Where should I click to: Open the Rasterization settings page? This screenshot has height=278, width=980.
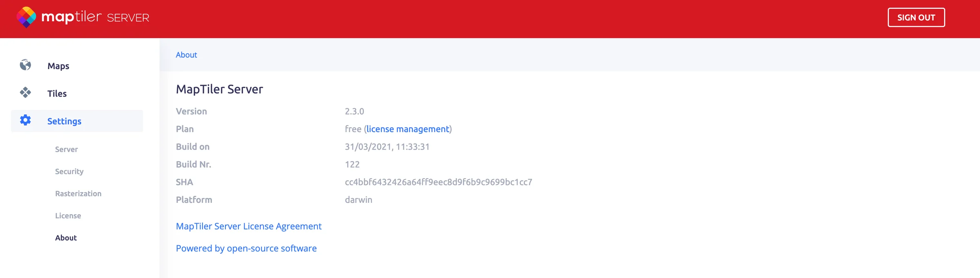point(78,193)
